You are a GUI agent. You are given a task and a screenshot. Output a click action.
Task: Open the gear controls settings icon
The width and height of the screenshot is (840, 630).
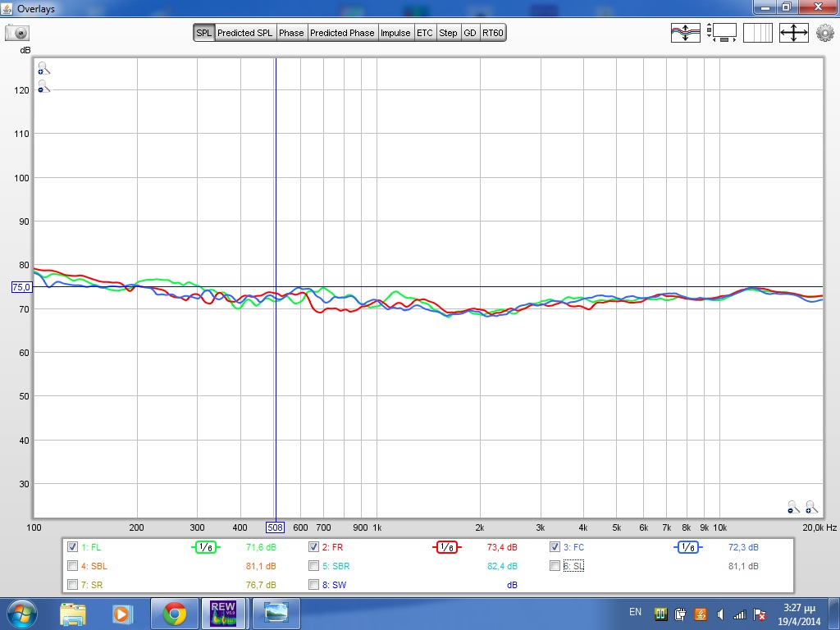(824, 33)
